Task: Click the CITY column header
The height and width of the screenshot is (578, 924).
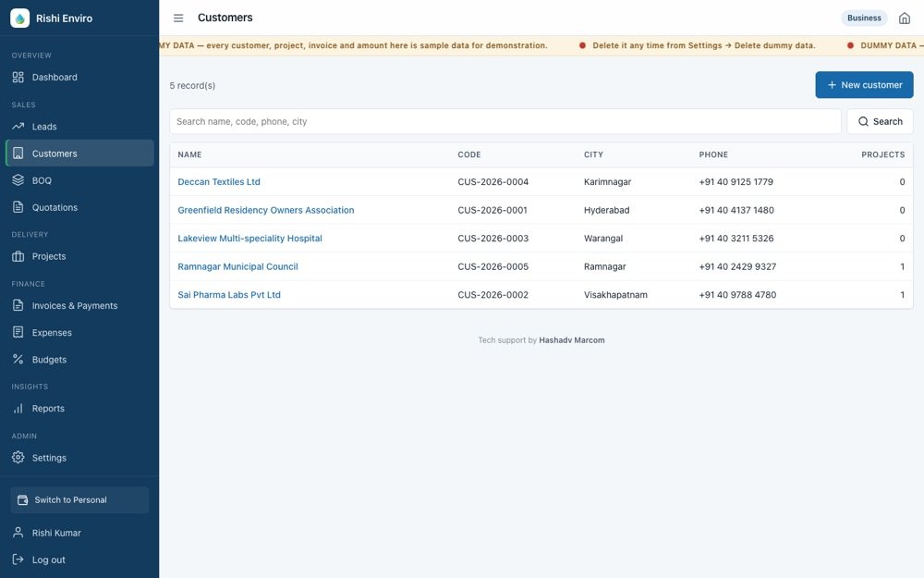Action: (593, 154)
